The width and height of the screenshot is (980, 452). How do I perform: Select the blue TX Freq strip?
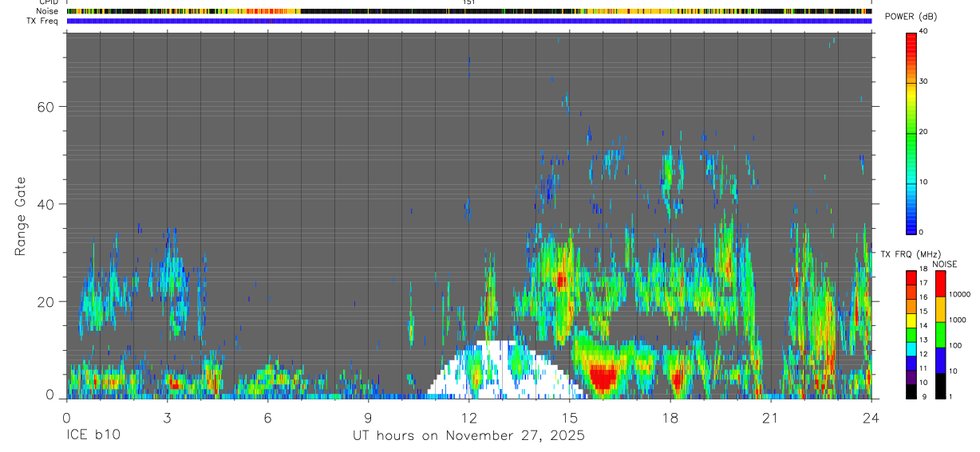click(x=468, y=21)
